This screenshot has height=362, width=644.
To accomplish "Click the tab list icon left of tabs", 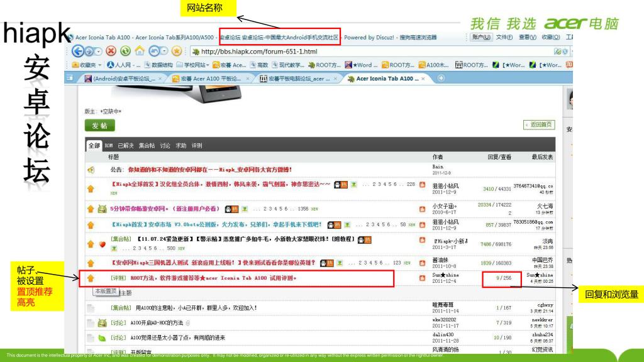I will click(70, 78).
